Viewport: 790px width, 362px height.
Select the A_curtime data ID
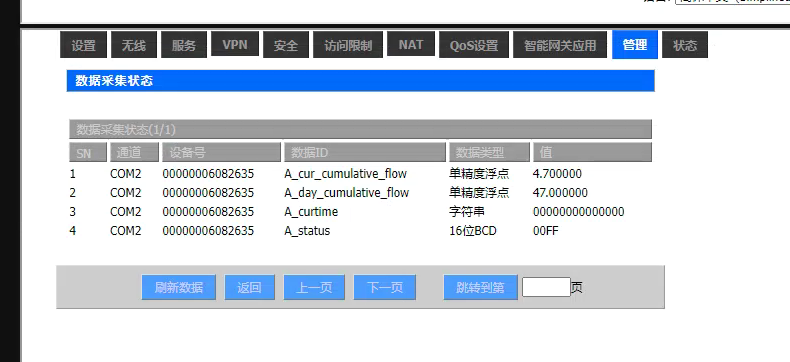[x=311, y=211]
